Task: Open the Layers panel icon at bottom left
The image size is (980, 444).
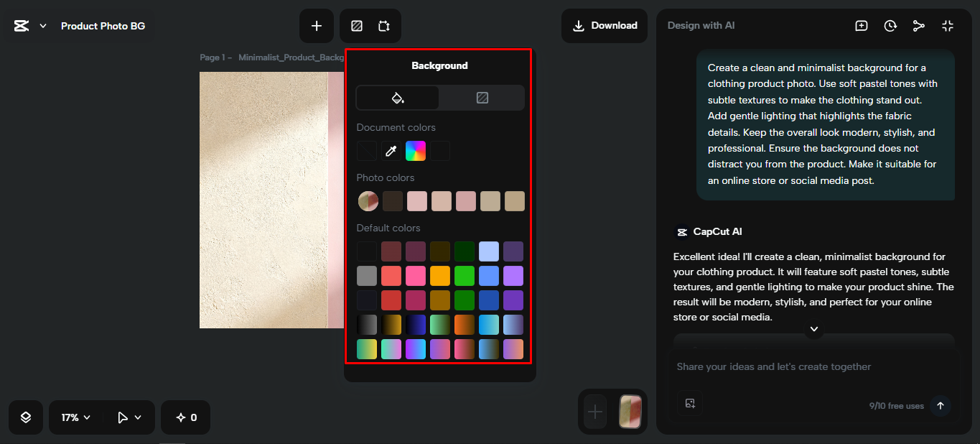Action: pos(25,417)
